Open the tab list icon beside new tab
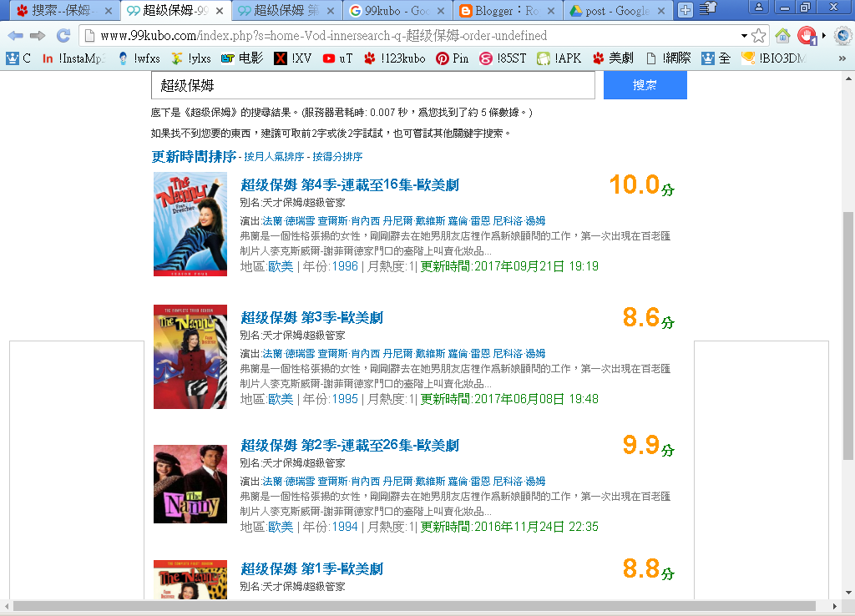855x616 pixels. pyautogui.click(x=707, y=9)
